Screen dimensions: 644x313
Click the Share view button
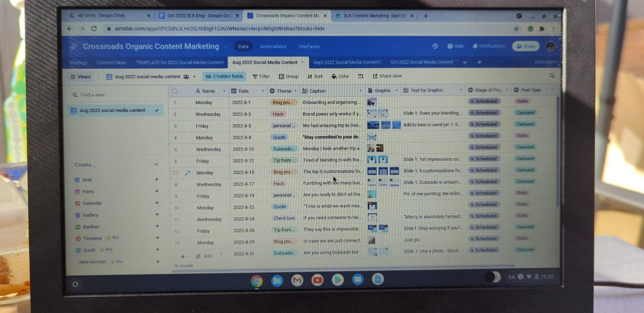tap(387, 76)
